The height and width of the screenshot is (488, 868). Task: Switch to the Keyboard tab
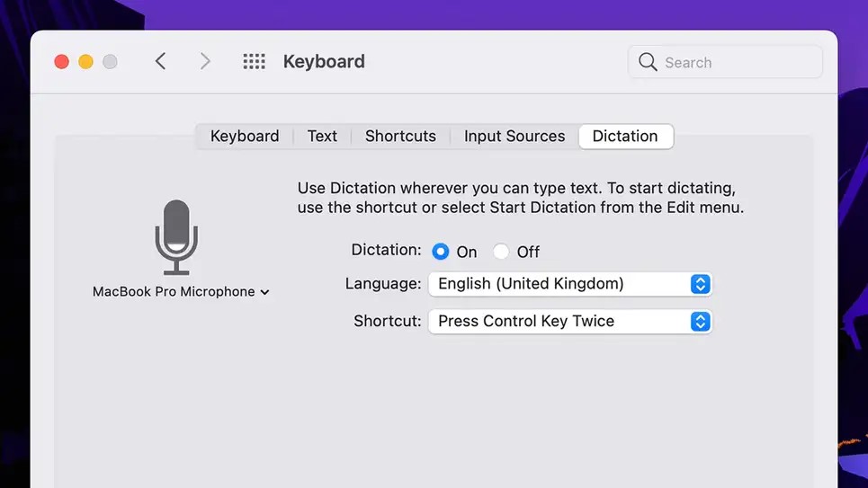(245, 136)
